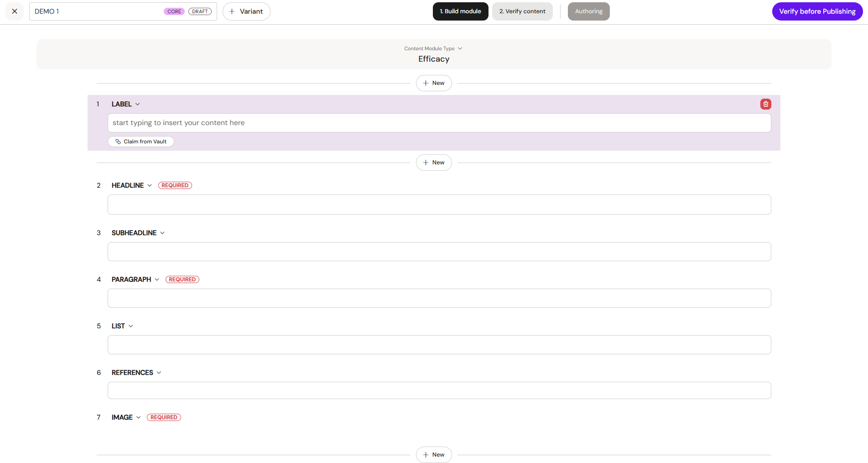Open the LABEL type chevron dropdown
868x463 pixels.
pyautogui.click(x=138, y=104)
